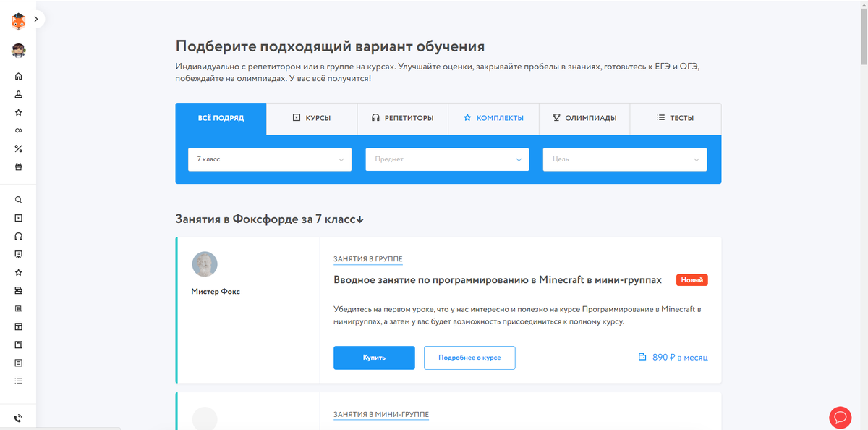
Task: Open discounts via percent icon
Action: pos(19,149)
